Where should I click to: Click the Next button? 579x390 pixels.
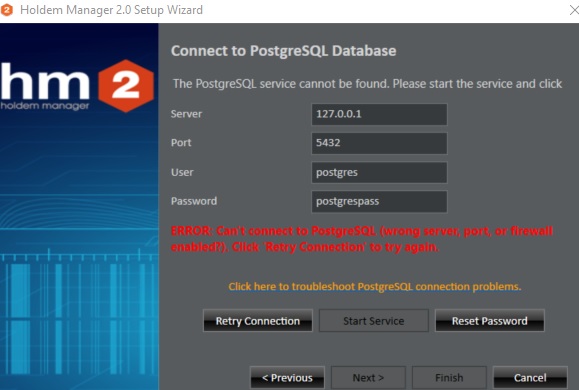(368, 378)
